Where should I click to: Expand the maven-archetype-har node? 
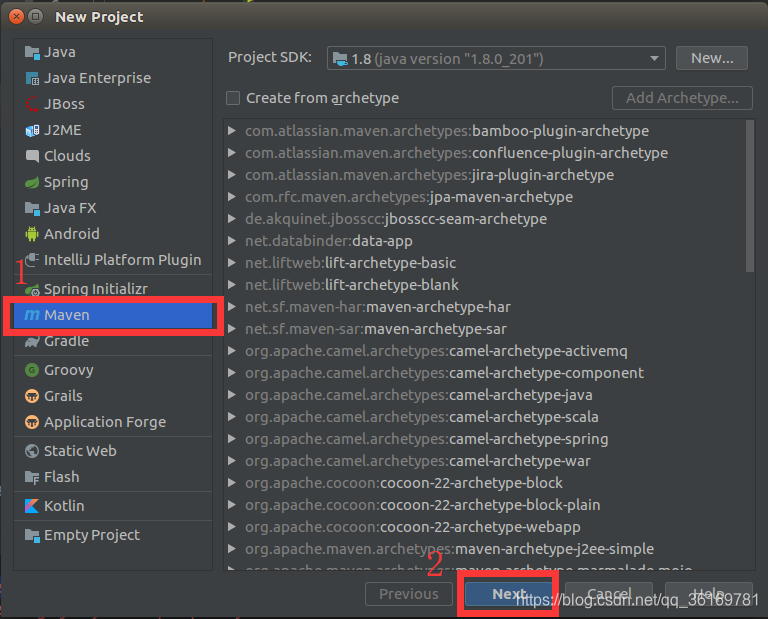(232, 307)
